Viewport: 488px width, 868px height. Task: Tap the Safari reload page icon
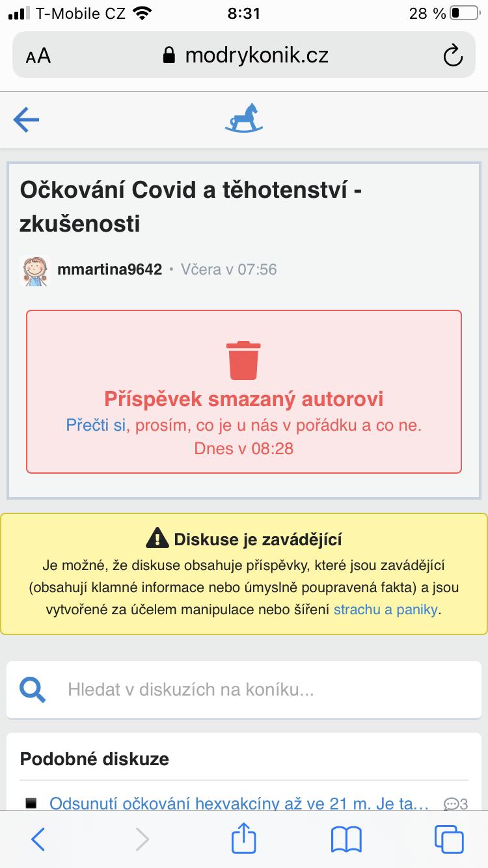point(453,56)
